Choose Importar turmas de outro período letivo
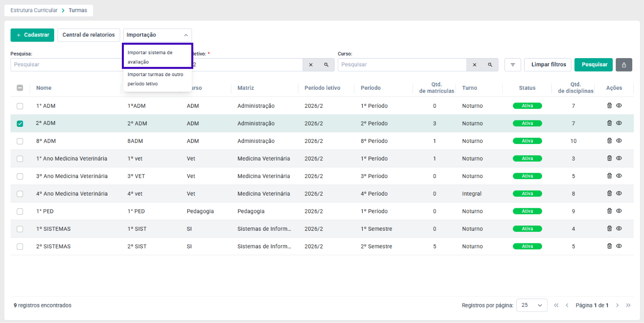This screenshot has height=323, width=644. (x=157, y=79)
